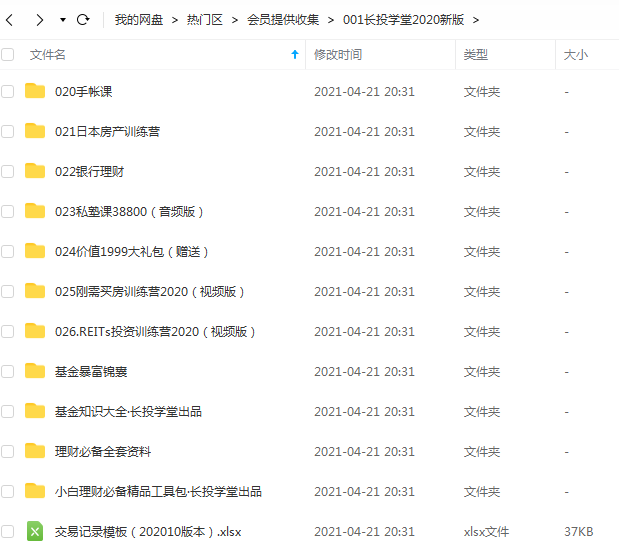Sort by 大小 column header
This screenshot has width=619, height=548.
pos(576,54)
